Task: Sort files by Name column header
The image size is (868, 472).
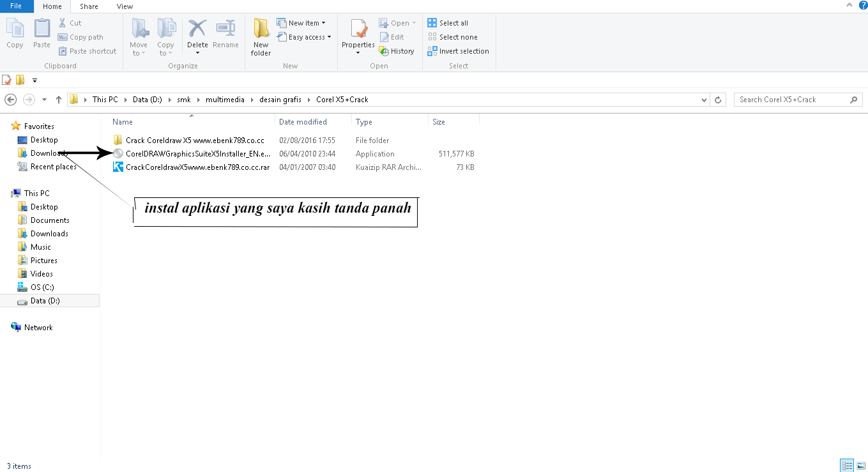Action: (123, 122)
